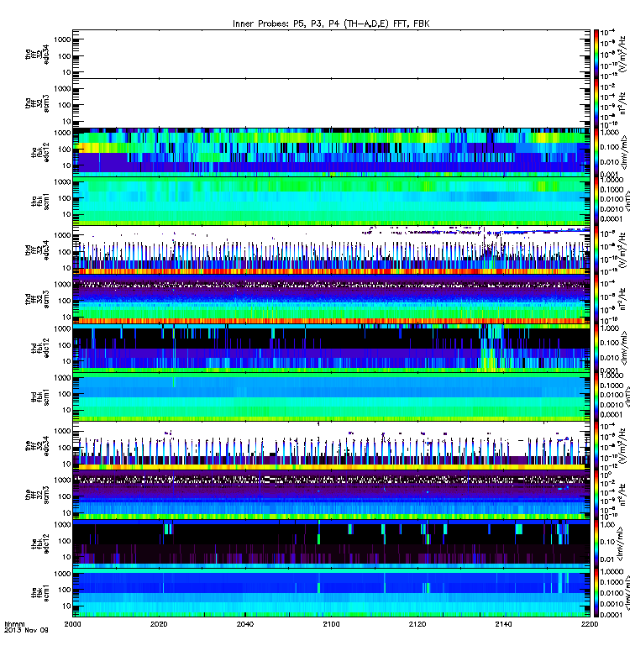The height and width of the screenshot is (672, 630).
Task: Click the color bar beside thd fff scm3
Action: pos(596,299)
